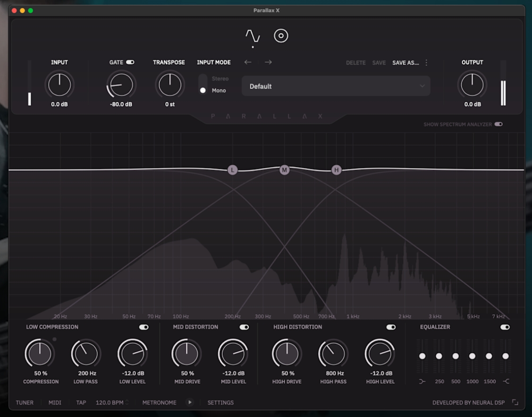
Task: Open the three-dot preset options menu
Action: click(x=426, y=62)
